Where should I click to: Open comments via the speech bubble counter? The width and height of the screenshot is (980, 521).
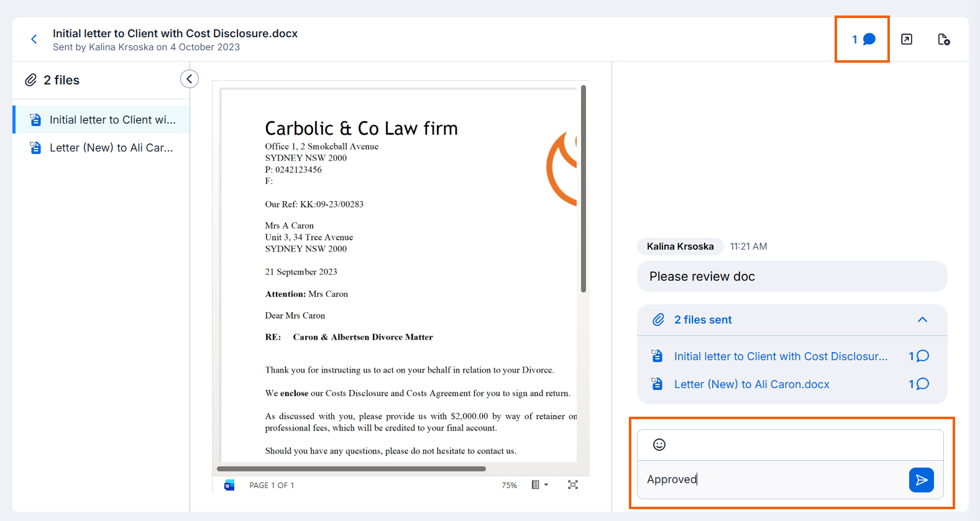tap(863, 39)
